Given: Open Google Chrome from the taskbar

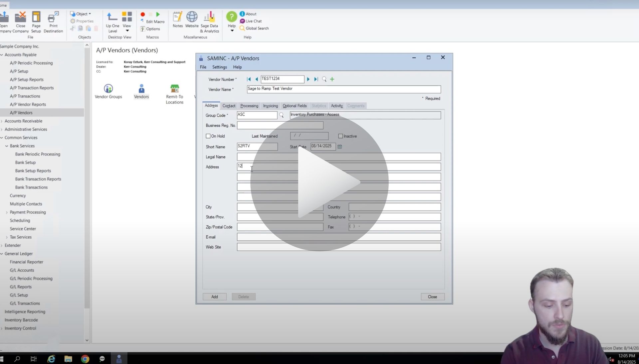Looking at the screenshot, I should click(x=85, y=359).
